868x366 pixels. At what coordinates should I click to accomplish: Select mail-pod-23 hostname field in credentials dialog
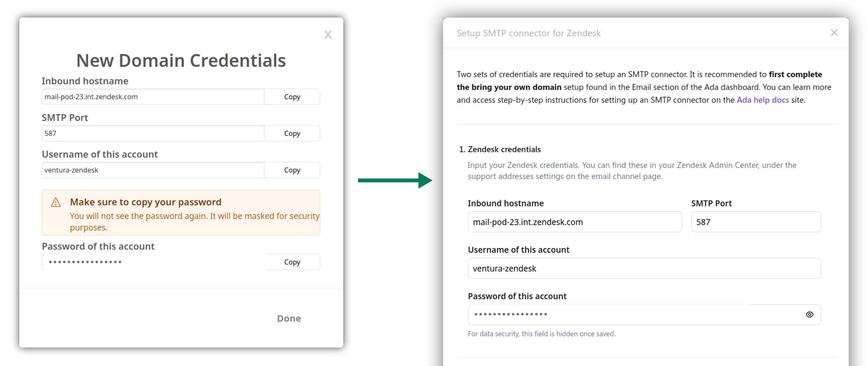[x=153, y=97]
